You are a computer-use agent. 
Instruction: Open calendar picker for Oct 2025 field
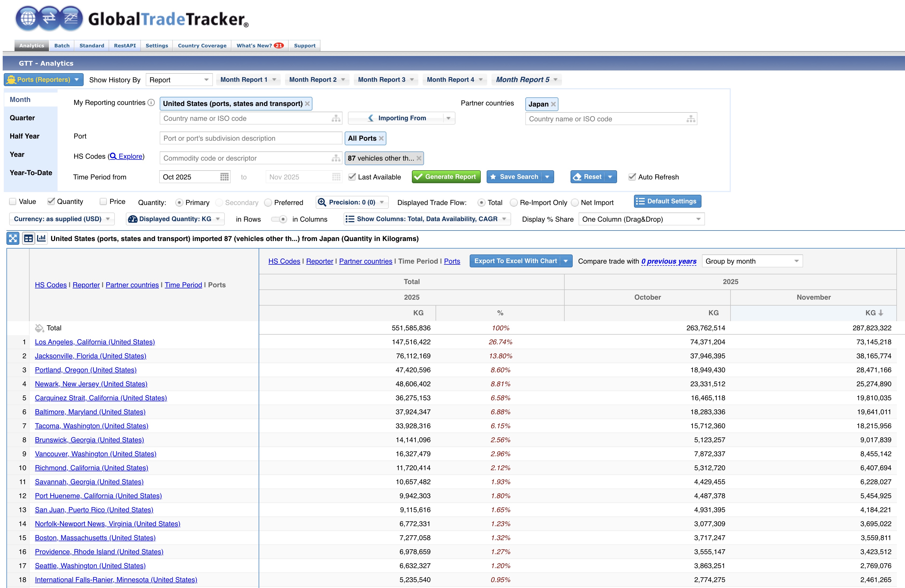(x=224, y=177)
